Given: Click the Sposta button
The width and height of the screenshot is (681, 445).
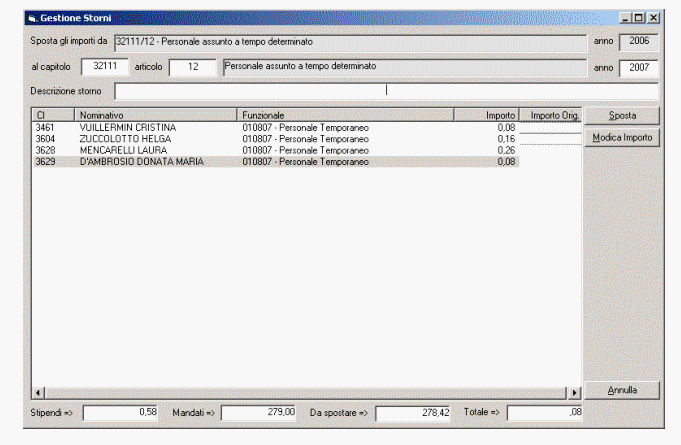Looking at the screenshot, I should pos(622,116).
